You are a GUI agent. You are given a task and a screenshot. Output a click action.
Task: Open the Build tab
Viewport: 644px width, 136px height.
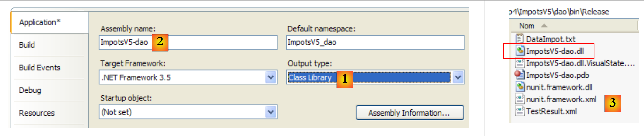click(x=27, y=45)
